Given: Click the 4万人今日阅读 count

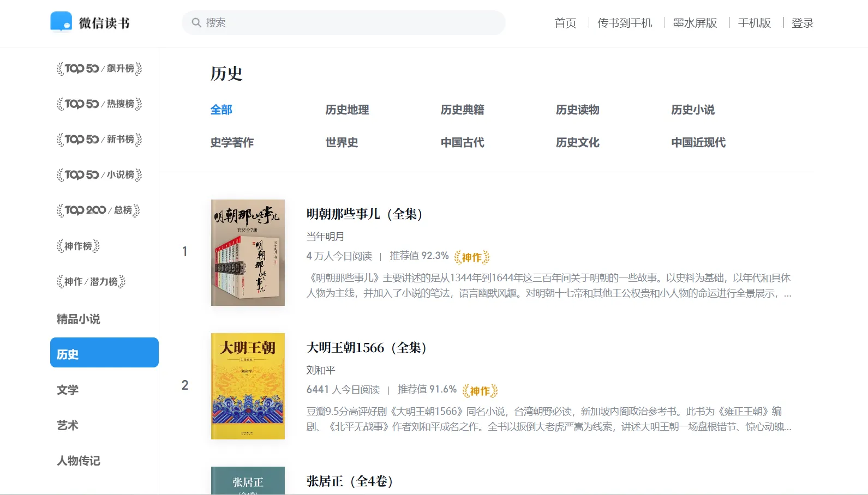Looking at the screenshot, I should [339, 256].
